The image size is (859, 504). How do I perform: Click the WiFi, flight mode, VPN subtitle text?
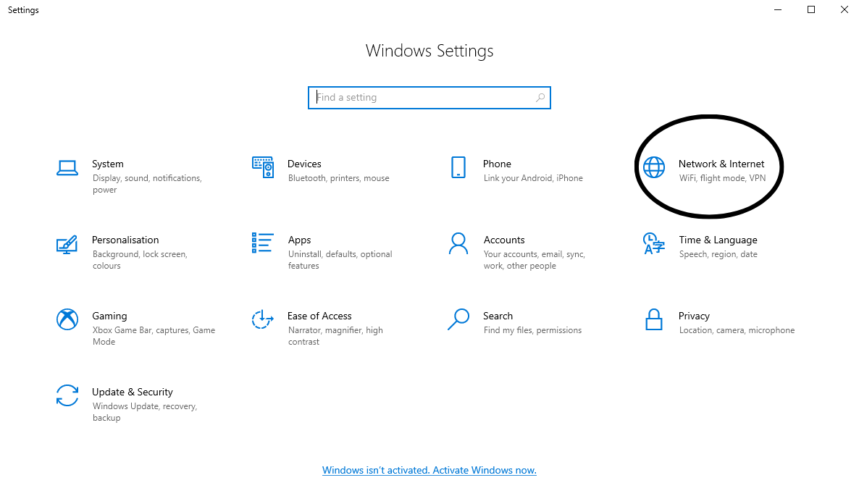722,177
